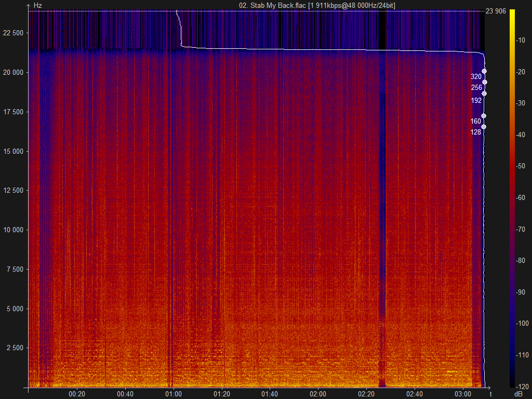
Task: Click the -50 dB scale label
Action: 521,166
